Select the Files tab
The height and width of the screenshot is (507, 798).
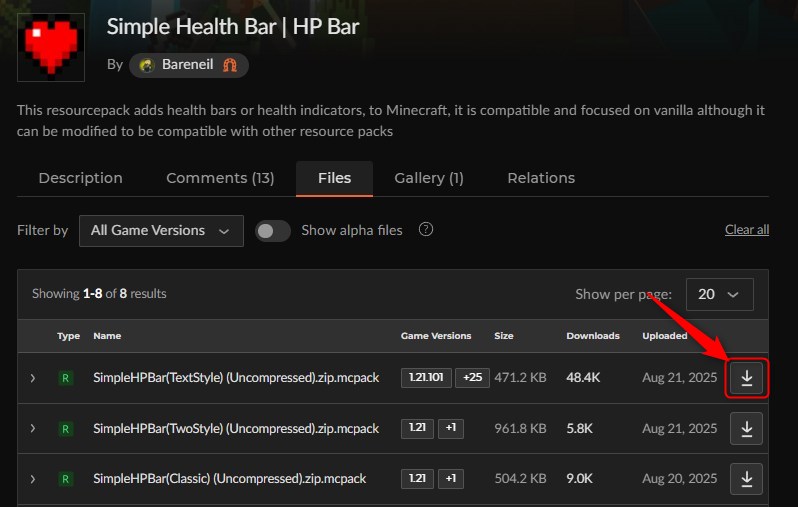point(334,178)
